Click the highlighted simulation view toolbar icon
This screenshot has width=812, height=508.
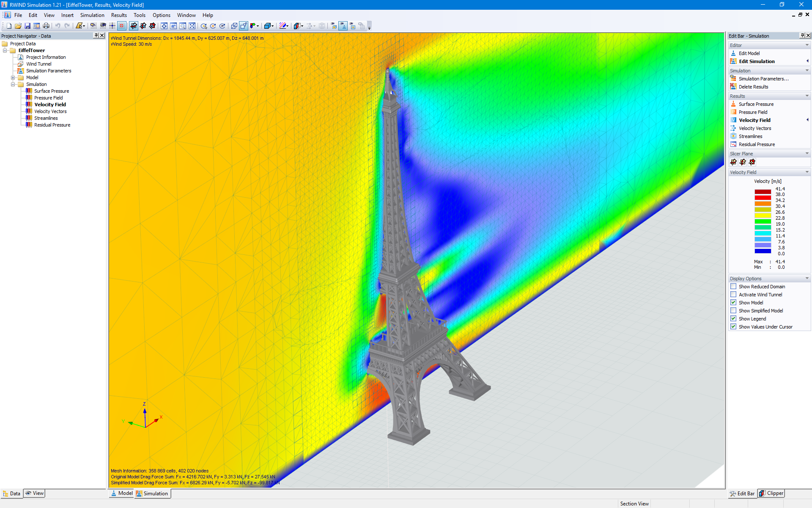point(343,26)
